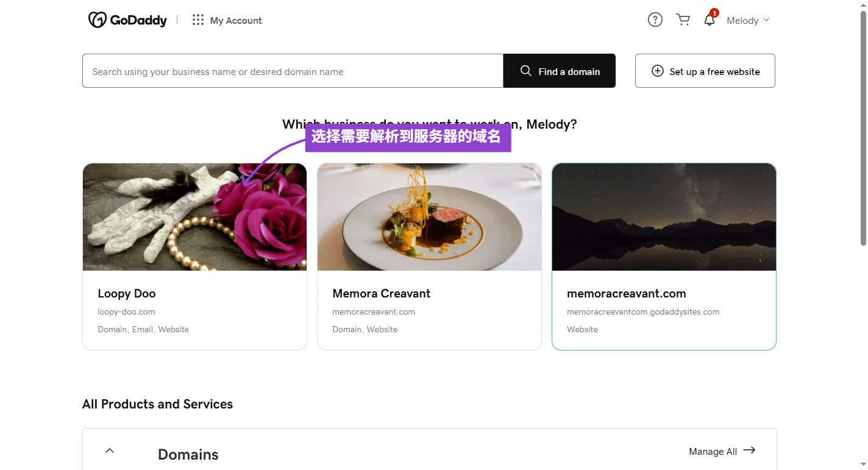Click the loopy-doo.com domain text

(x=126, y=312)
